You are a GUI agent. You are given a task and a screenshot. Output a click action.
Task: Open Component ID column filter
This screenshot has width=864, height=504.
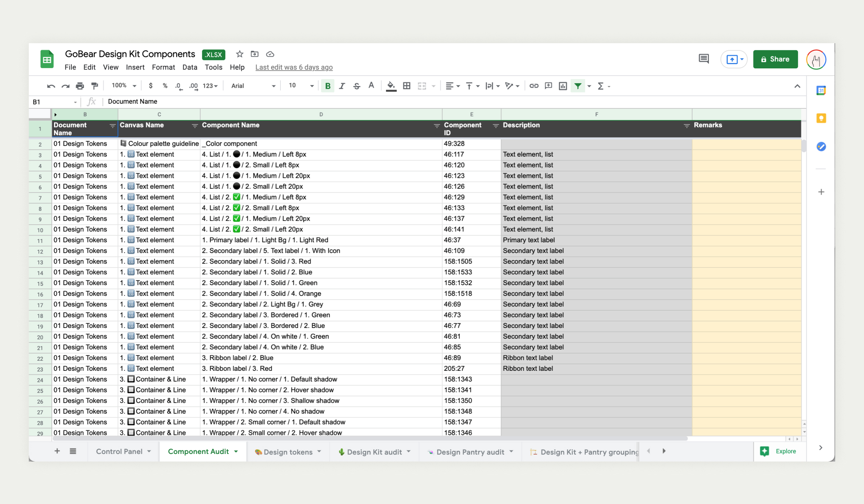[496, 126]
